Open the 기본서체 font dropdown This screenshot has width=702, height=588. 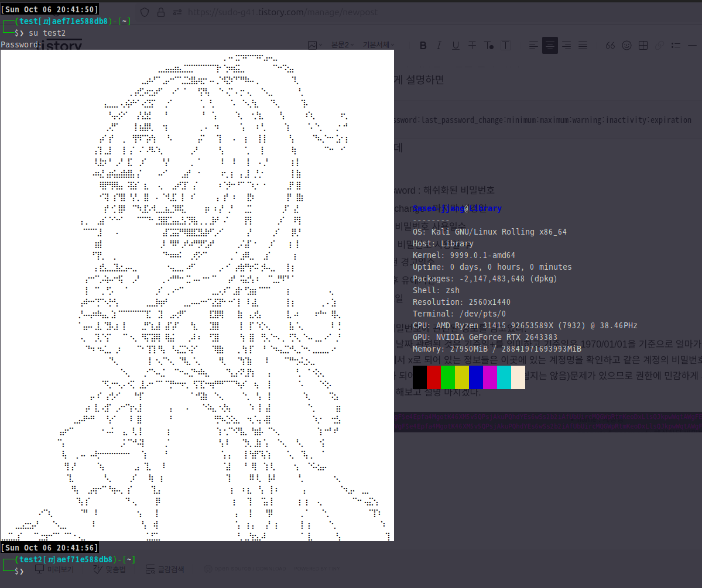point(378,45)
